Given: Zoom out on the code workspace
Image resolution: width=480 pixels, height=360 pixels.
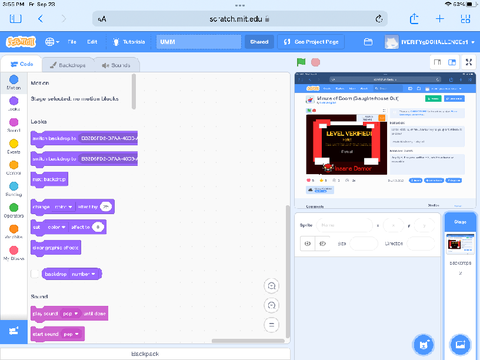Looking at the screenshot, I should [x=271, y=305].
